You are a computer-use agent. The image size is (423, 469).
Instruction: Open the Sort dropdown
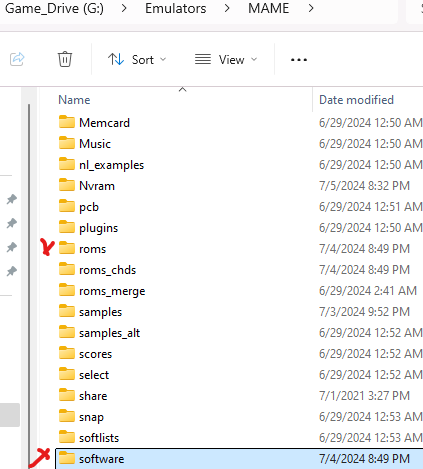point(137,60)
